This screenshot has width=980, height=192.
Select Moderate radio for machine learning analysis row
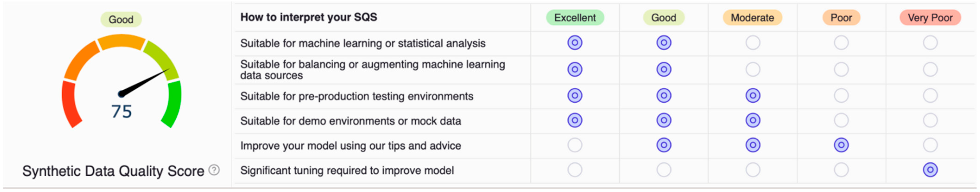pos(752,43)
